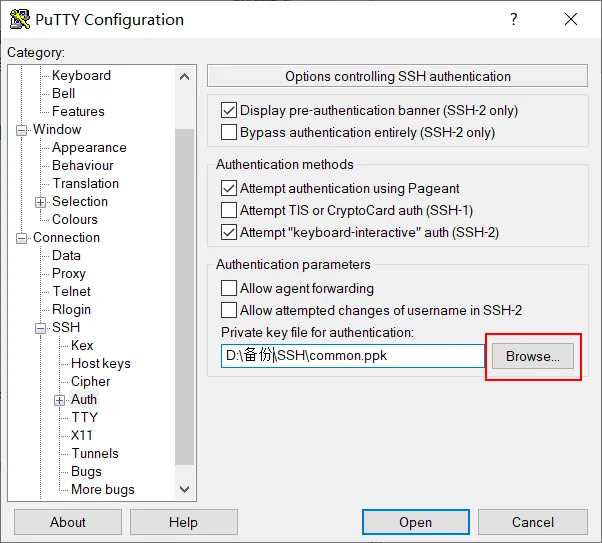Image resolution: width=602 pixels, height=543 pixels.
Task: Collapse the SSH tree node
Action: tap(41, 328)
